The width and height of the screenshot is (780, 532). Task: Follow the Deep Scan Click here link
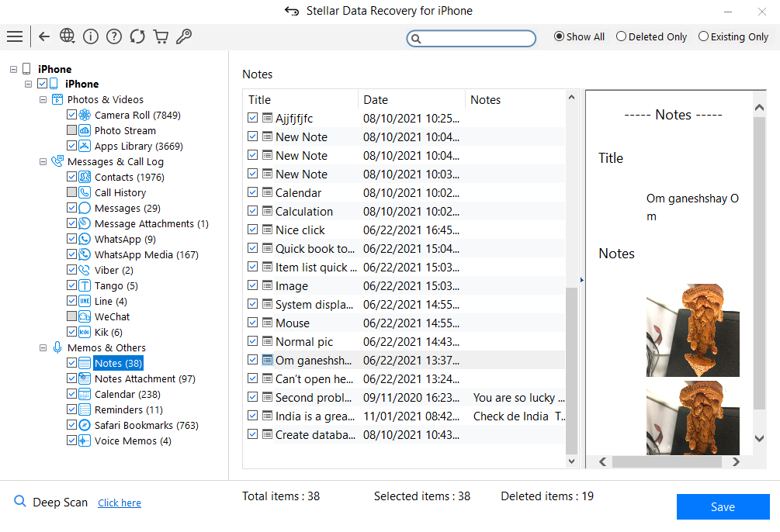click(x=120, y=503)
